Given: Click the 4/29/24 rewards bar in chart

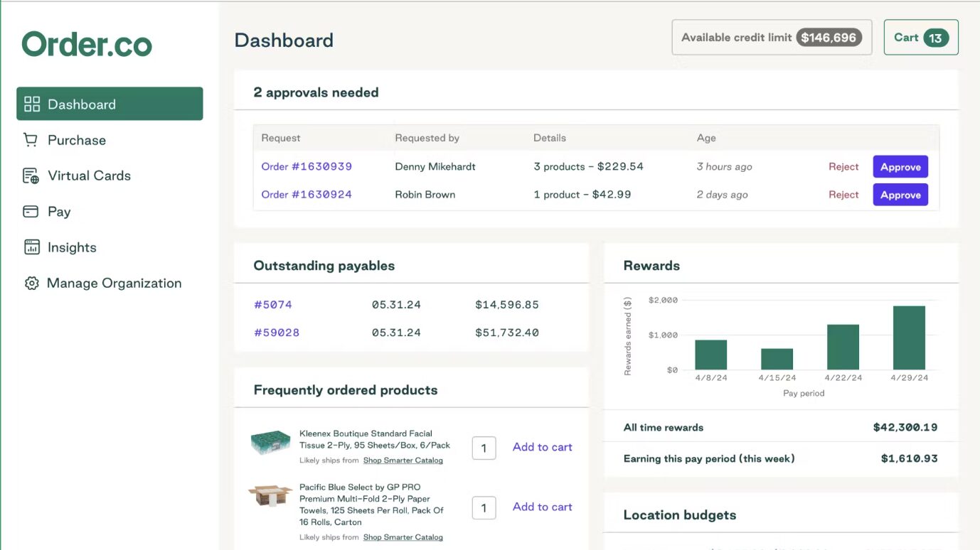Looking at the screenshot, I should [x=909, y=338].
